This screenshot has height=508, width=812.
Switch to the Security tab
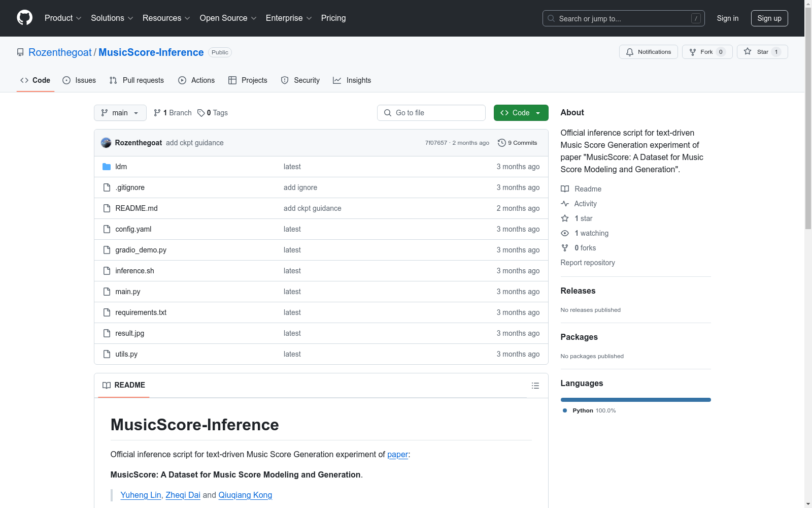[x=300, y=80]
